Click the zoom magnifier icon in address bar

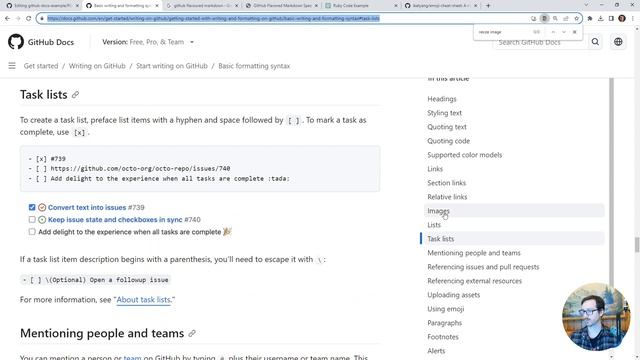tap(555, 18)
